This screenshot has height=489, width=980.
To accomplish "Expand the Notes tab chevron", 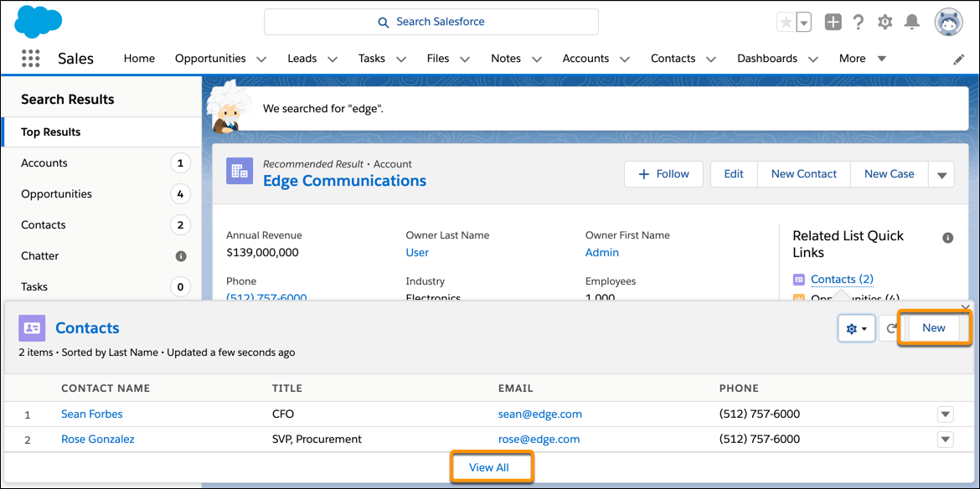I will click(536, 59).
